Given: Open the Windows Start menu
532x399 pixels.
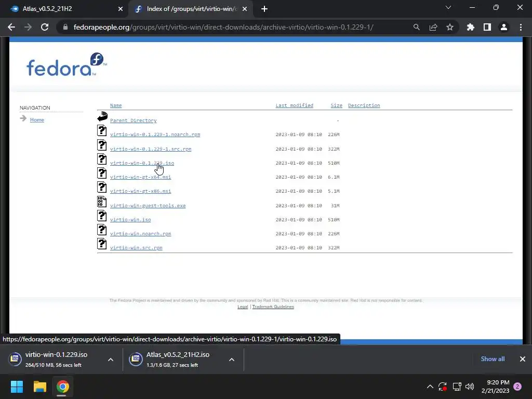Looking at the screenshot, I should point(17,387).
